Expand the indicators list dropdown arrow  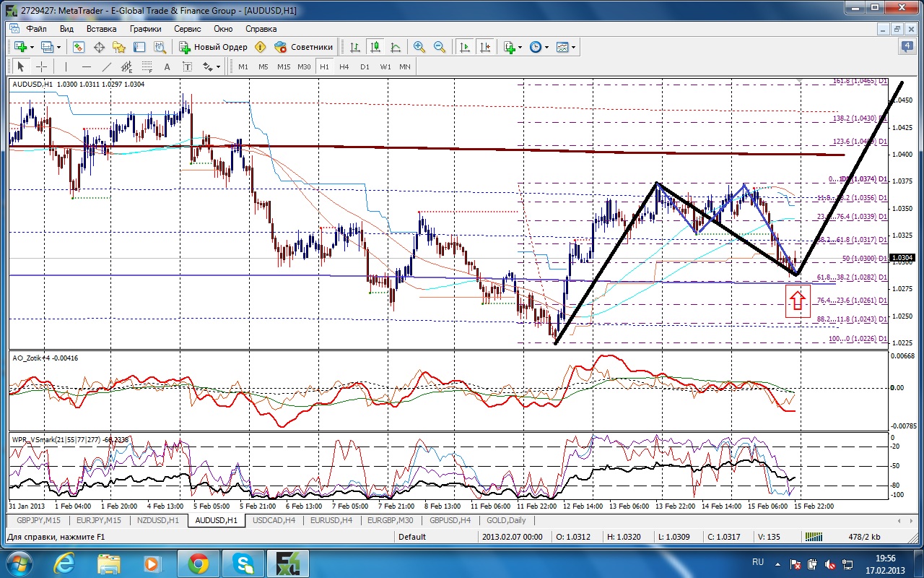click(520, 47)
